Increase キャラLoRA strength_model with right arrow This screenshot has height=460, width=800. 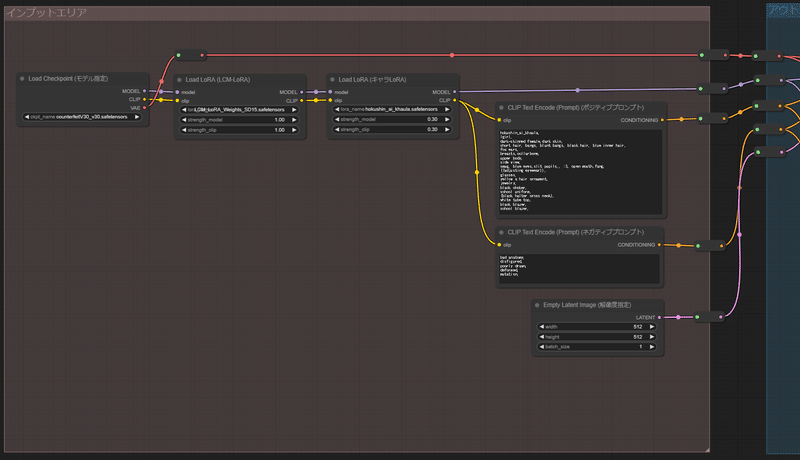(x=447, y=119)
